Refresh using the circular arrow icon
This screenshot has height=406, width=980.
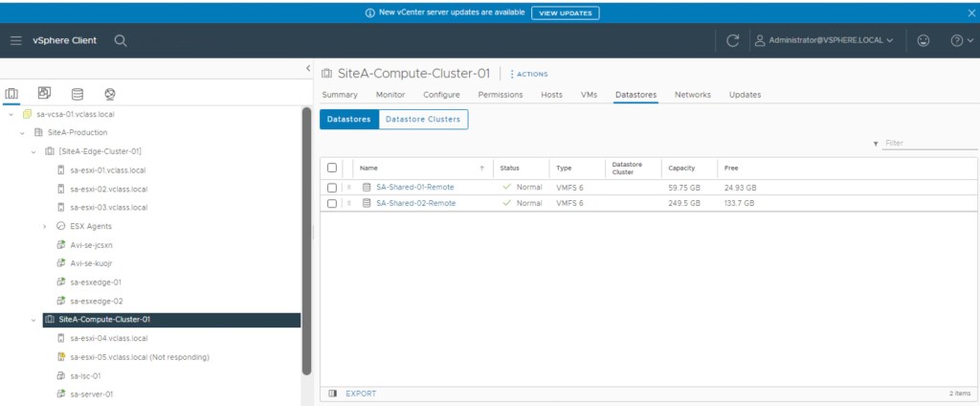click(x=732, y=40)
